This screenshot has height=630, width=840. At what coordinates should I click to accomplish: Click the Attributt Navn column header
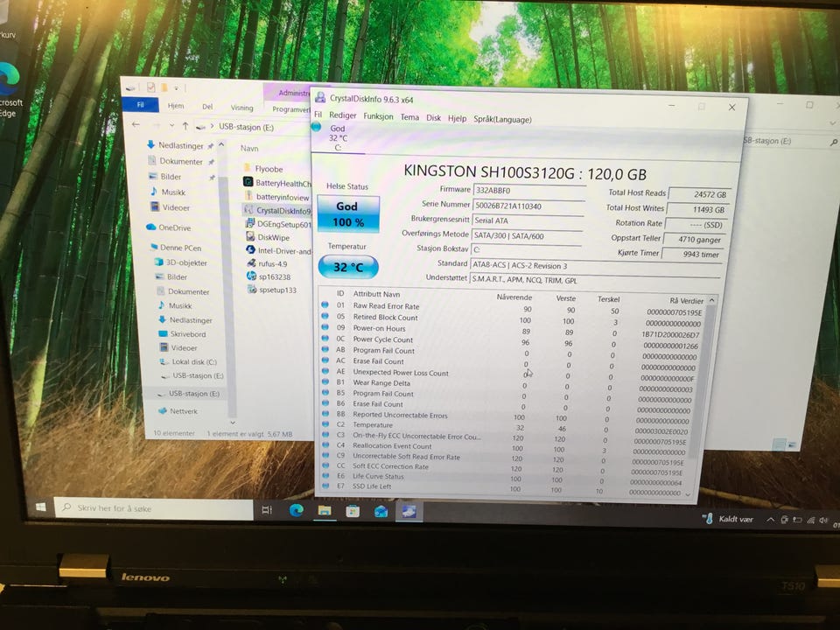coord(376,294)
